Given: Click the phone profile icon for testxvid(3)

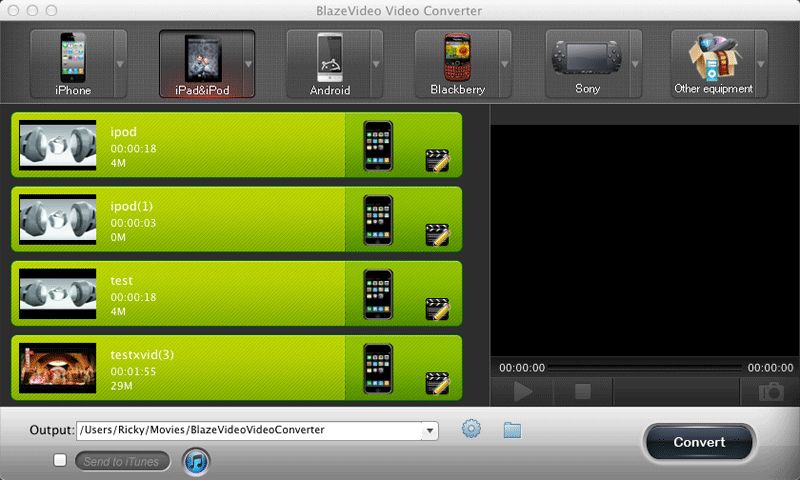Looking at the screenshot, I should pos(378,369).
